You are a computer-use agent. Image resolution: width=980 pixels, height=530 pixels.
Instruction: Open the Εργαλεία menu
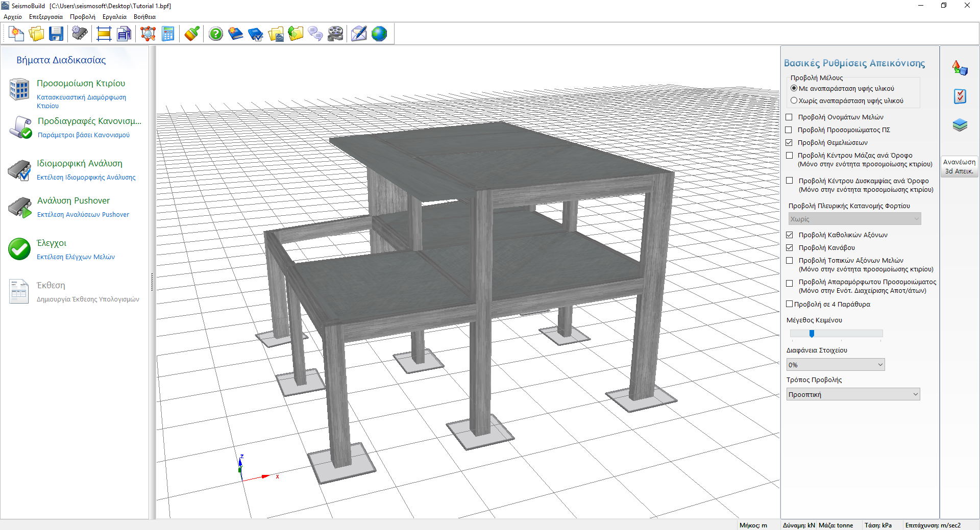pyautogui.click(x=114, y=17)
